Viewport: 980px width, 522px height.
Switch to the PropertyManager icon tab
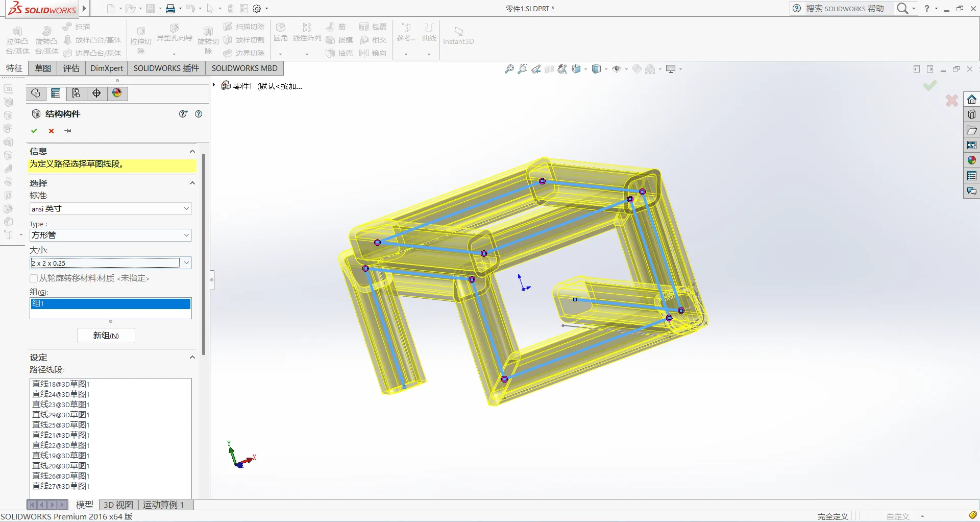56,93
